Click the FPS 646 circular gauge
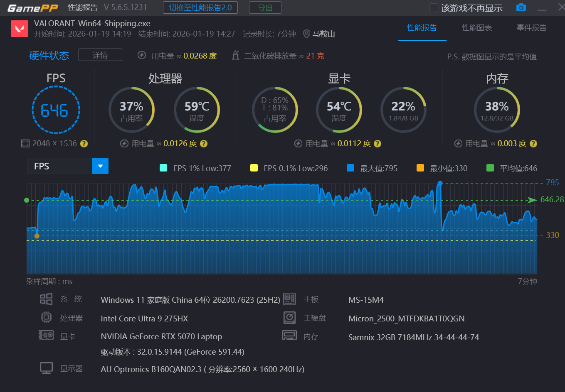The width and height of the screenshot is (565, 392). tap(56, 110)
